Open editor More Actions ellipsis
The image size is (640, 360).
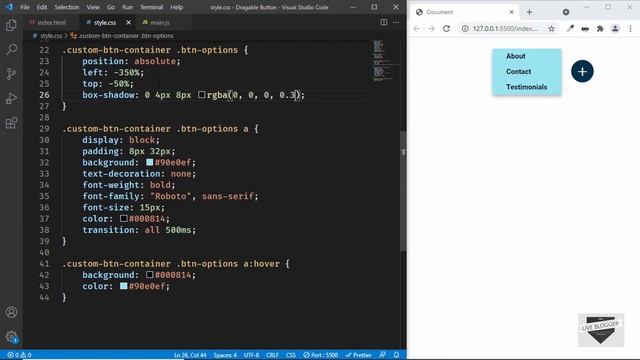[x=396, y=22]
